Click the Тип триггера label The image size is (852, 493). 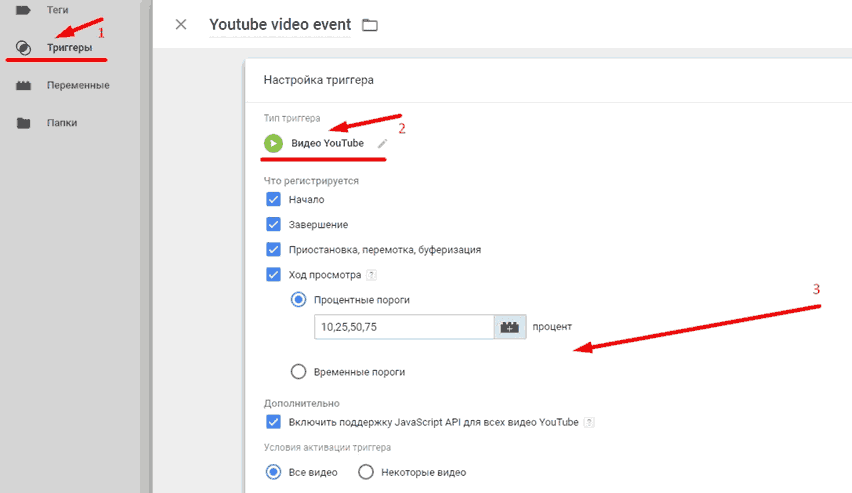point(292,118)
